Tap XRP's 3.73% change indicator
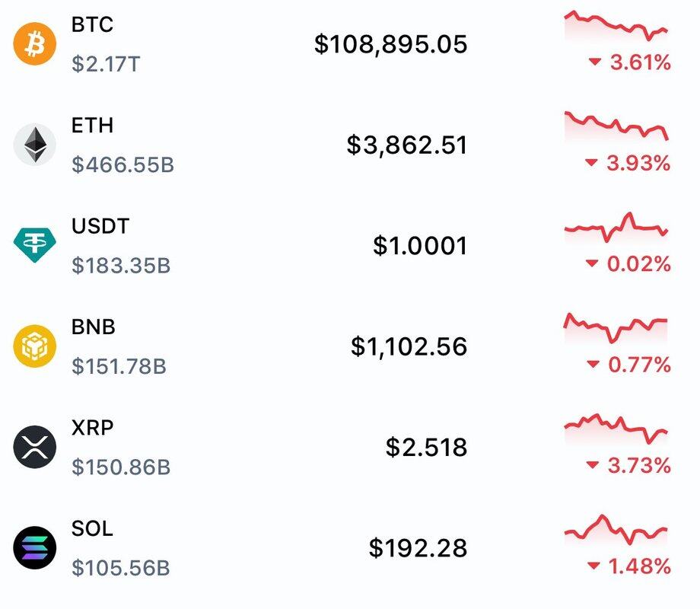 click(629, 465)
